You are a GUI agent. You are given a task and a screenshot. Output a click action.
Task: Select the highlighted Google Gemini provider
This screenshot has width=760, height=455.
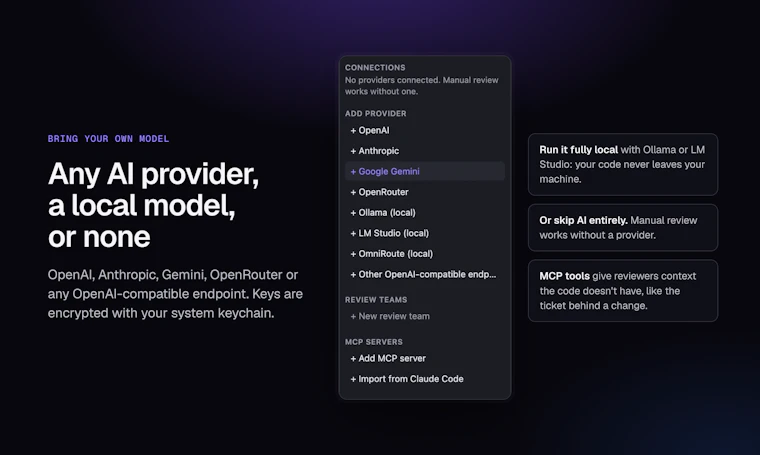pyautogui.click(x=425, y=172)
